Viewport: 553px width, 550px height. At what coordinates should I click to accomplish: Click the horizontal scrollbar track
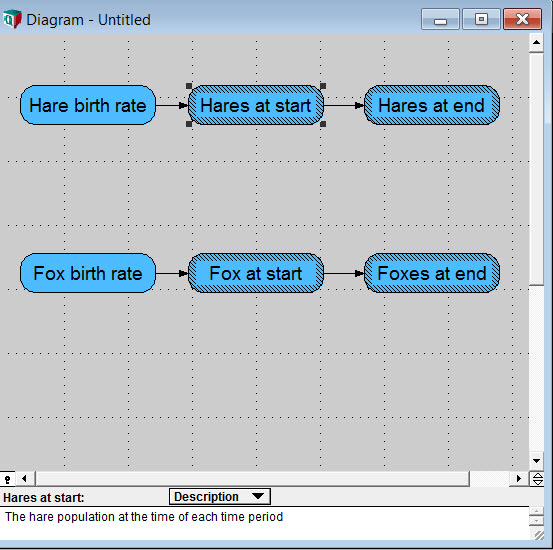point(252,479)
